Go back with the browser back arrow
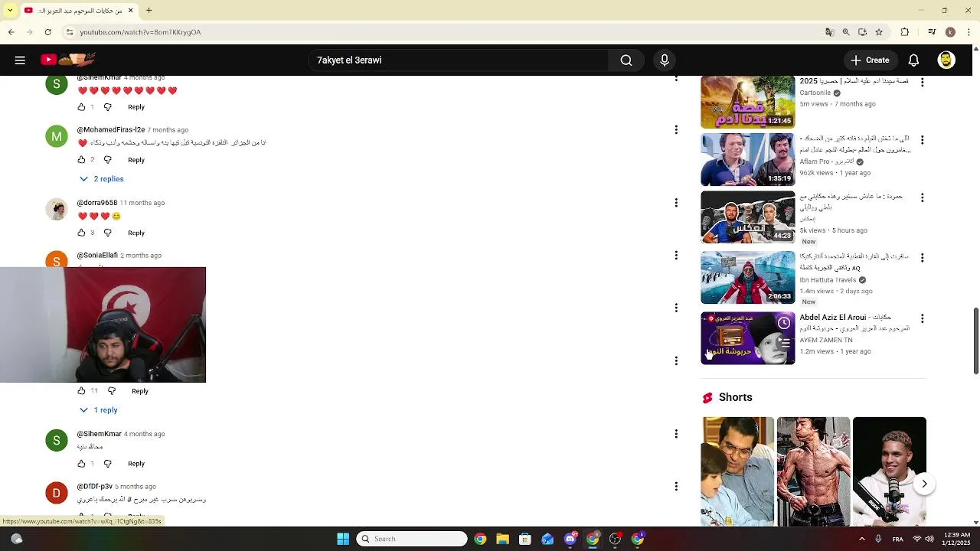Screen dimensions: 980x551 click(x=11, y=32)
